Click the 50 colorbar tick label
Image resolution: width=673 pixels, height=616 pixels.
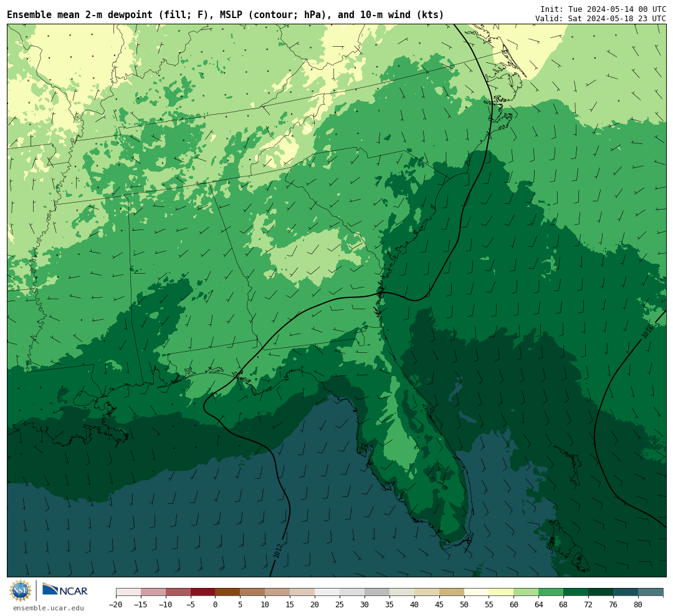point(464,604)
